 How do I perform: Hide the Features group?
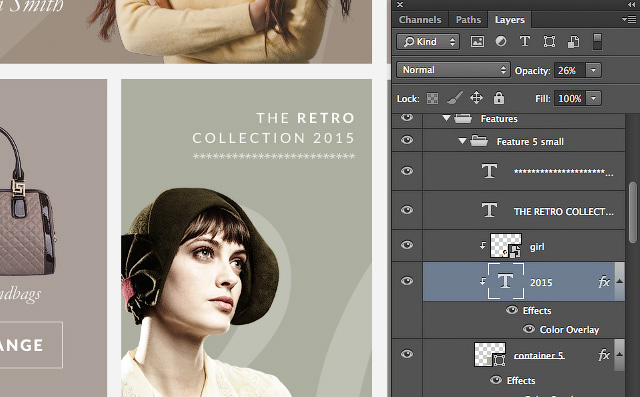tap(407, 118)
